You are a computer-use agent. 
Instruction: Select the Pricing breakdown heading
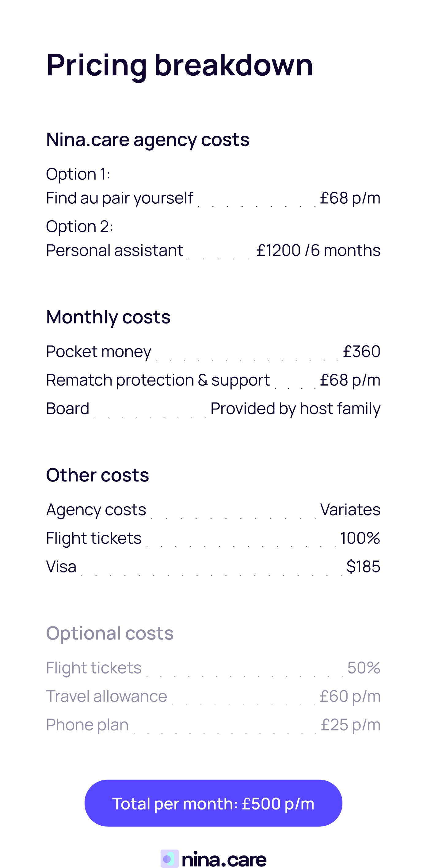[179, 65]
